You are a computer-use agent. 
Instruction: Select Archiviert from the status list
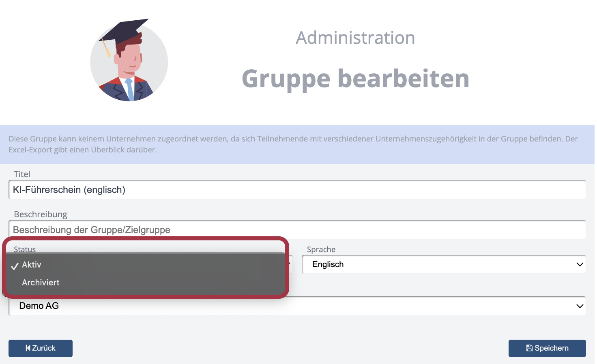coord(41,283)
